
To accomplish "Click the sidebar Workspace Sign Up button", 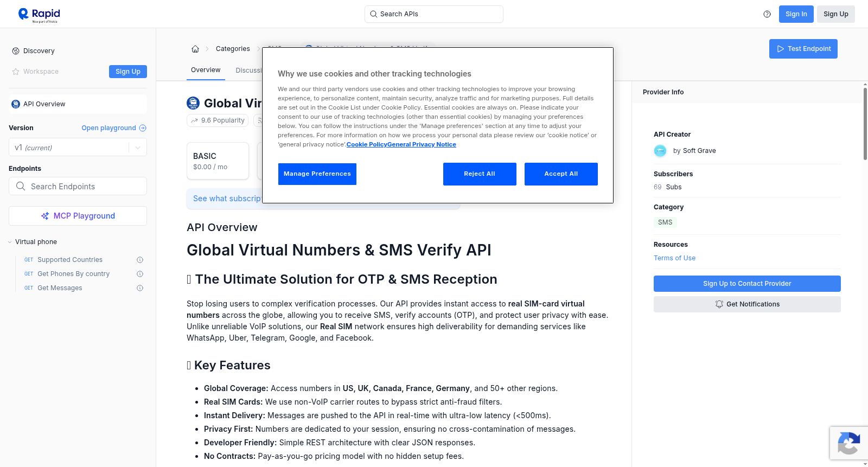I will coord(128,72).
